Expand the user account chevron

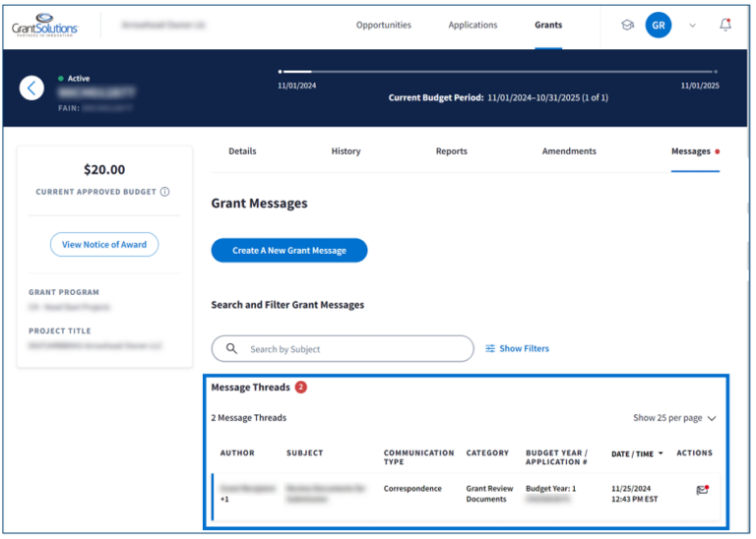click(x=692, y=26)
